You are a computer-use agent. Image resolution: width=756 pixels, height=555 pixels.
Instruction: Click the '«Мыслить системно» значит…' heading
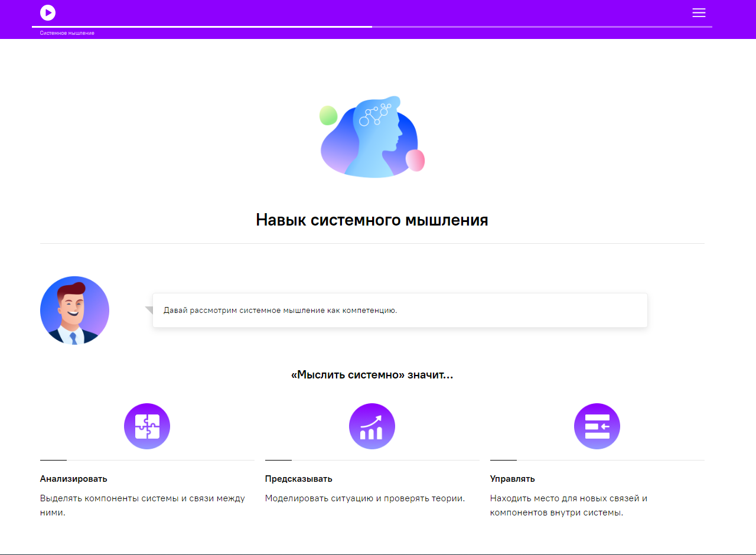pyautogui.click(x=372, y=375)
